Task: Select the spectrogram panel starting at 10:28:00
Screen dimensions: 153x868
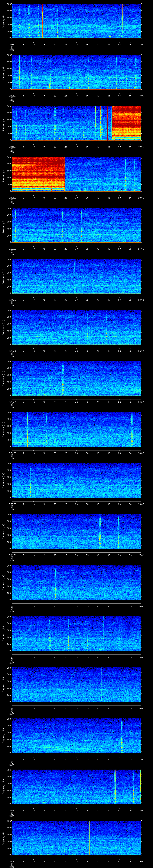Action: click(76, 634)
